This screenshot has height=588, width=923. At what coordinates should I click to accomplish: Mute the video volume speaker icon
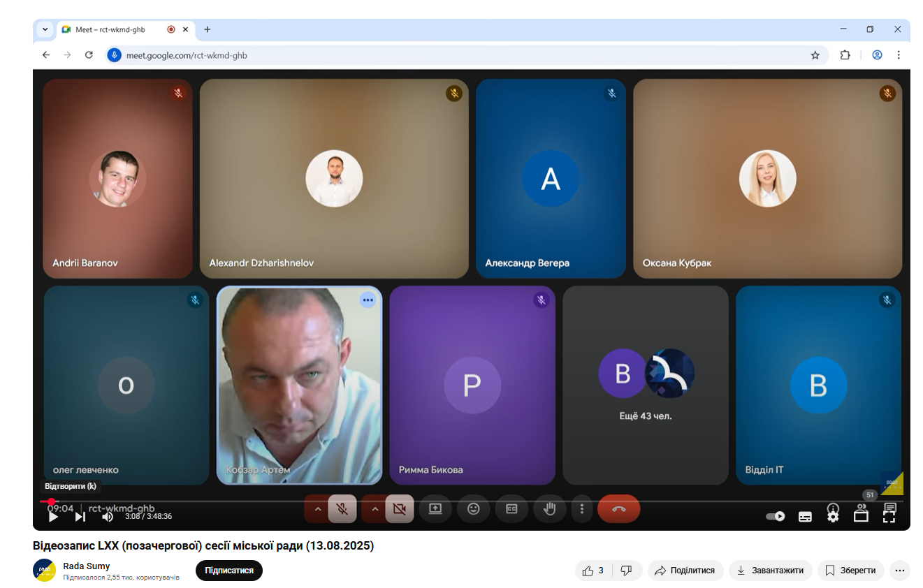(x=108, y=517)
